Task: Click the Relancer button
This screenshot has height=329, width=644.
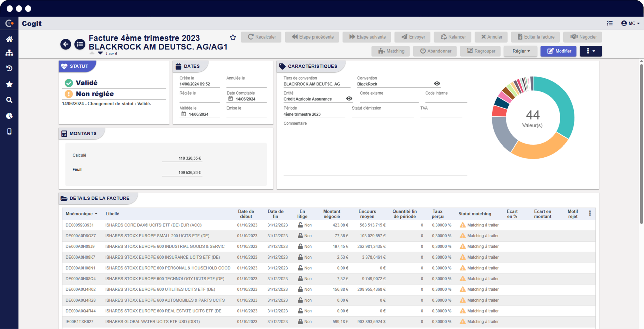Action: click(453, 37)
